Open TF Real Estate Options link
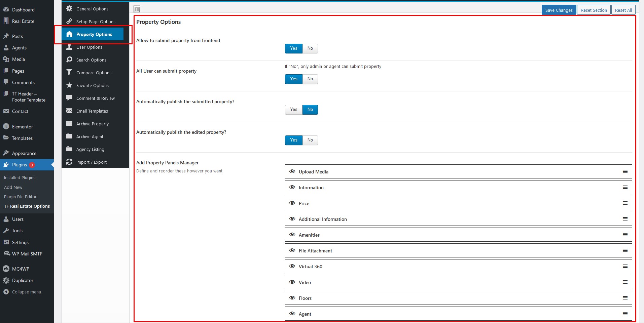Screen dimensions: 644x323 [x=27, y=206]
